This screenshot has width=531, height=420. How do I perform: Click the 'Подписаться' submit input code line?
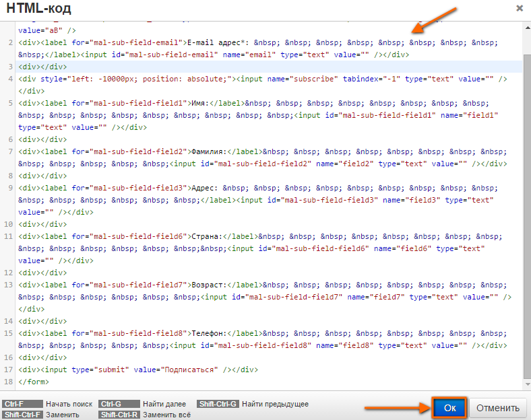pyautogui.click(x=138, y=370)
